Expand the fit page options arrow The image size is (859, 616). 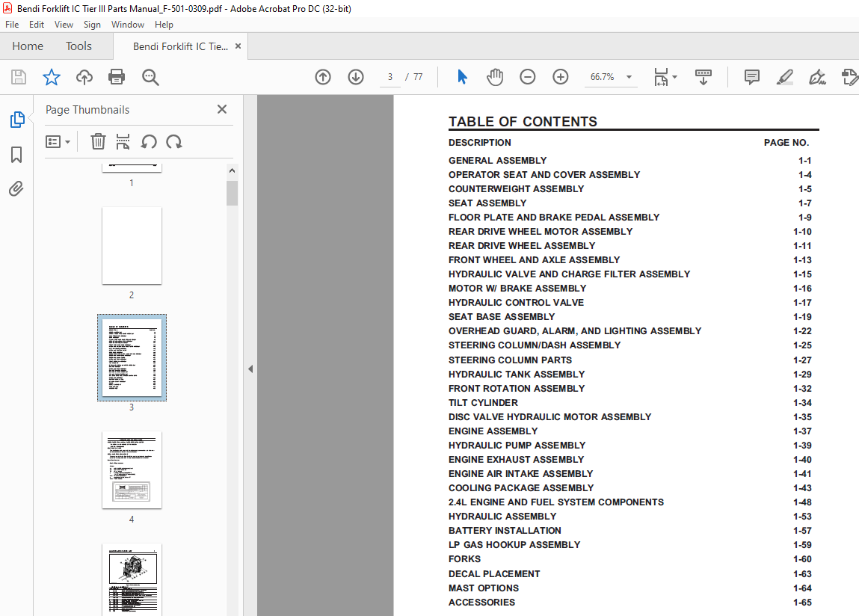[x=675, y=77]
